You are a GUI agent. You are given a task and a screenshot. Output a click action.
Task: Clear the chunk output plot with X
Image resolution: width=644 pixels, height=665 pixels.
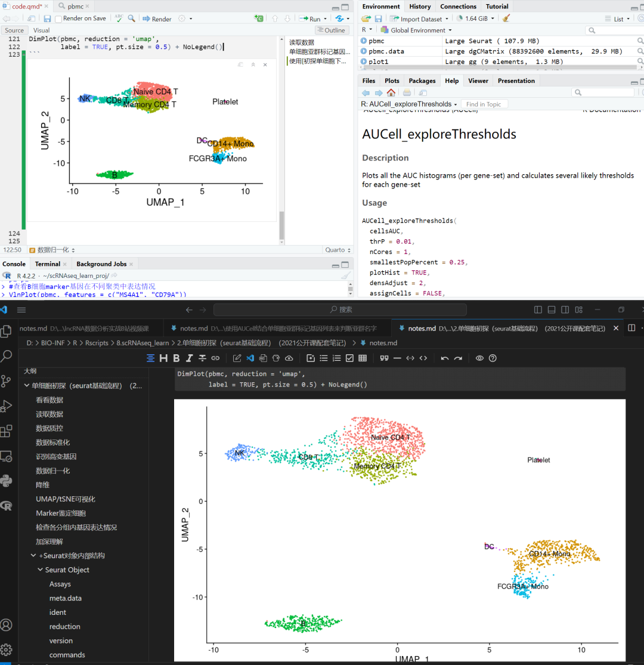coord(265,65)
